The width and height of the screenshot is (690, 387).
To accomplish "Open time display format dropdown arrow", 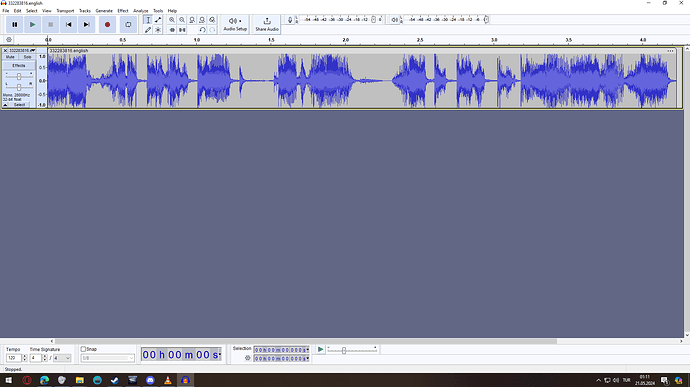I will click(220, 354).
